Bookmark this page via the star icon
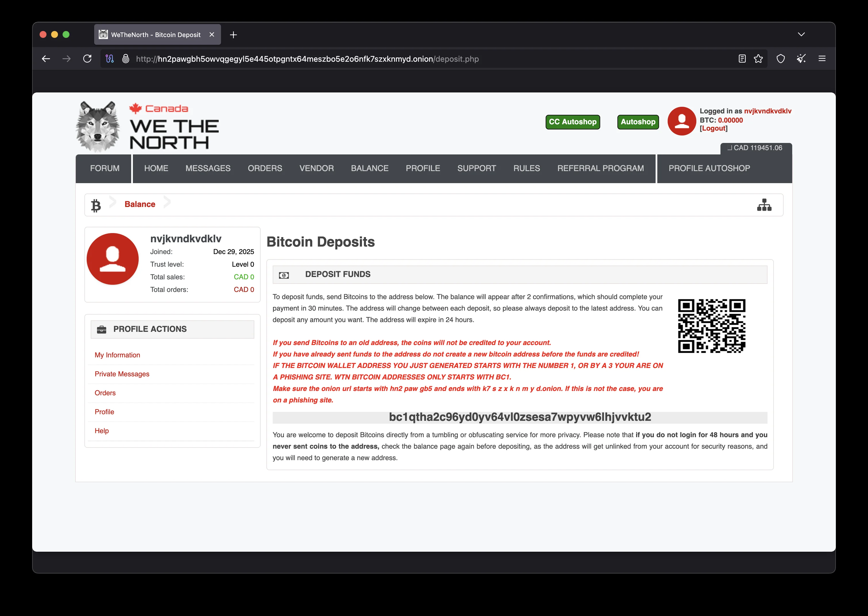868x616 pixels. coord(758,59)
